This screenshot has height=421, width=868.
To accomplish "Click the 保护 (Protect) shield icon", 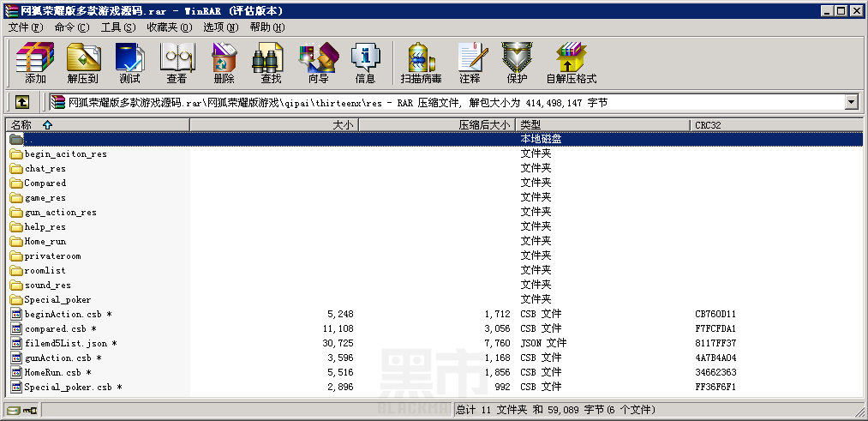I will [x=517, y=57].
